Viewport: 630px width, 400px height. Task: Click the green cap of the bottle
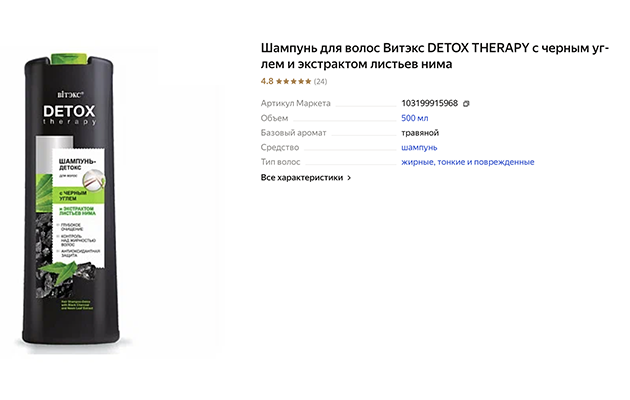coord(69,59)
